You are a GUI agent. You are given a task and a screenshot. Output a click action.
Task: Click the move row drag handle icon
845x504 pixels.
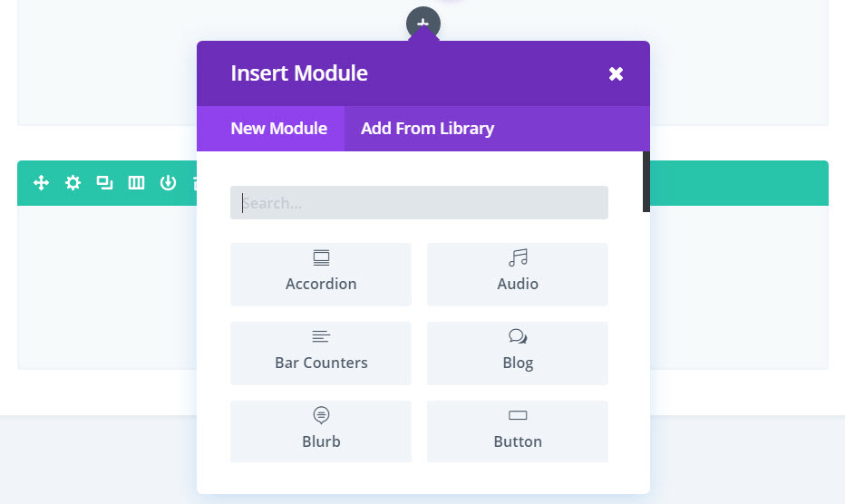[41, 183]
